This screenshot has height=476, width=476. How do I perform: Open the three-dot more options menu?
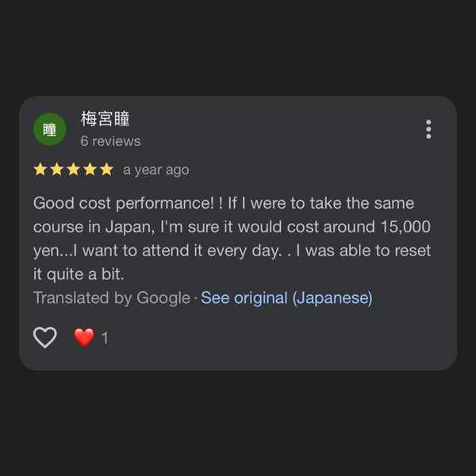coord(428,129)
